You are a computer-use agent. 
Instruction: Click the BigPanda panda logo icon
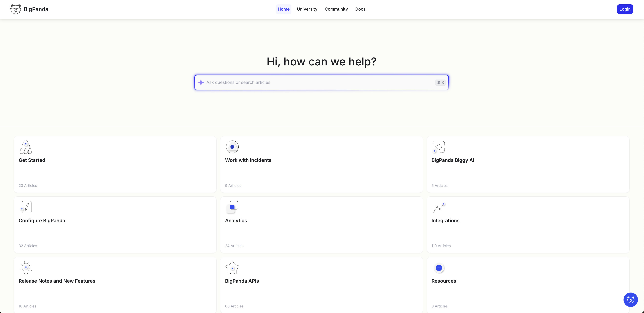pos(15,9)
